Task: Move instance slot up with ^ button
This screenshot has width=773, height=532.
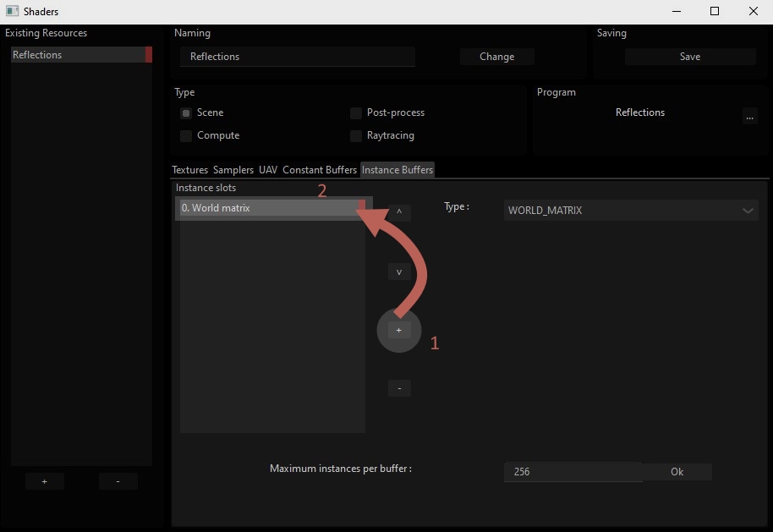Action: [399, 212]
